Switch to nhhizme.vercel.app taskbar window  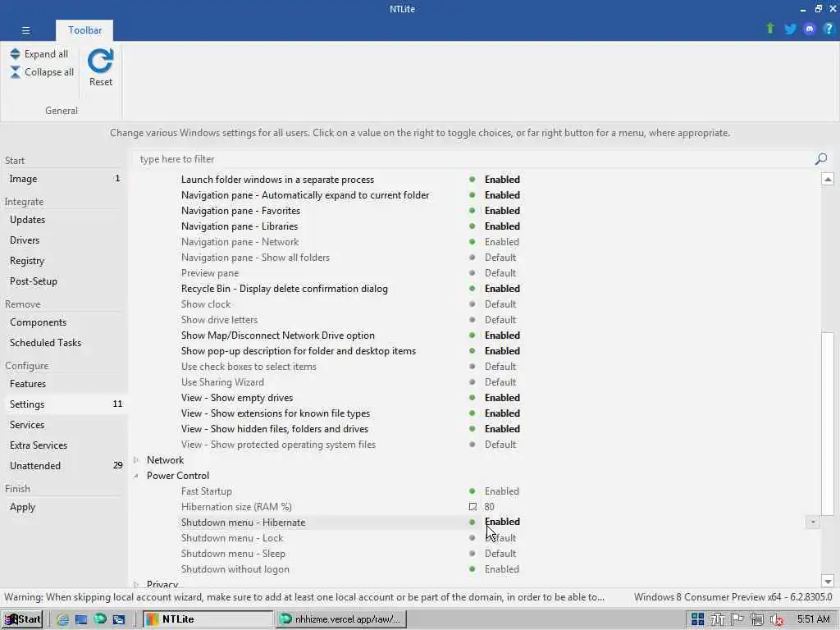click(341, 619)
